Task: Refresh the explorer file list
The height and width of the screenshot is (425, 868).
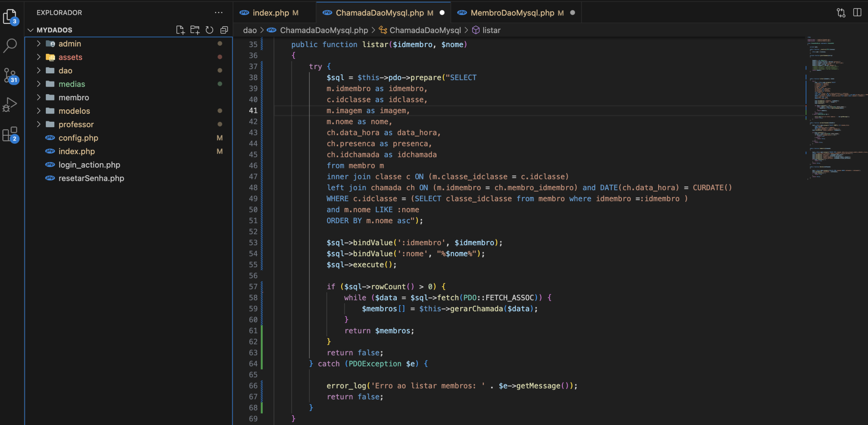Action: [209, 30]
